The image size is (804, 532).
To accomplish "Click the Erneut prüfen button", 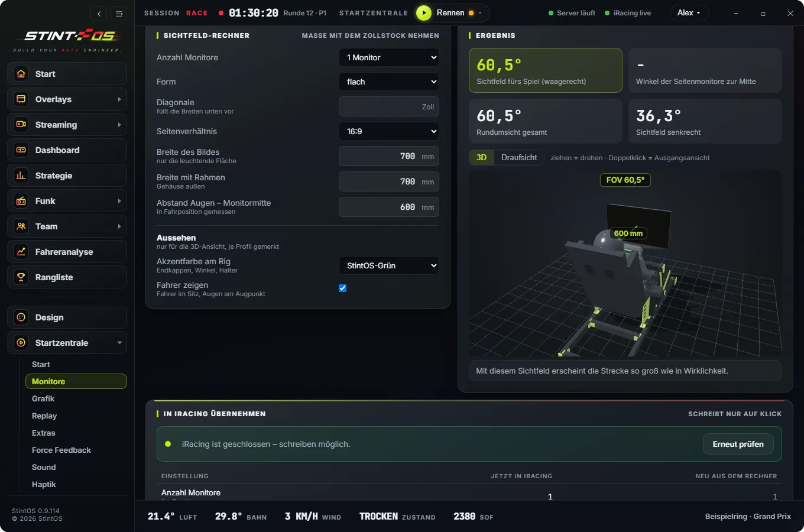I will pos(738,444).
